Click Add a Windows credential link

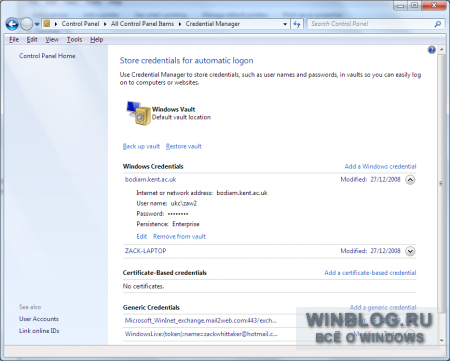(380, 166)
